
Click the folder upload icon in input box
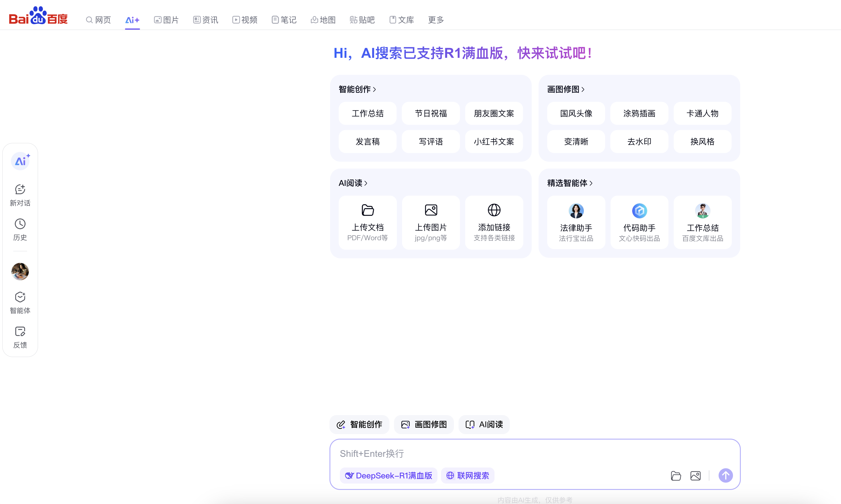(676, 476)
